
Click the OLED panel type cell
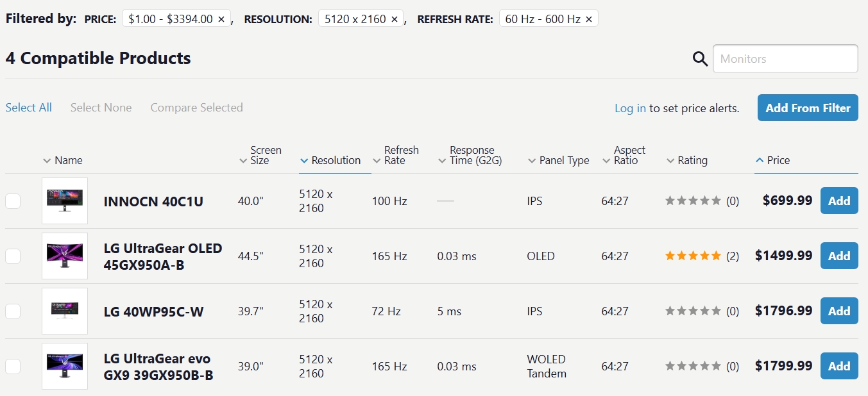coord(541,256)
